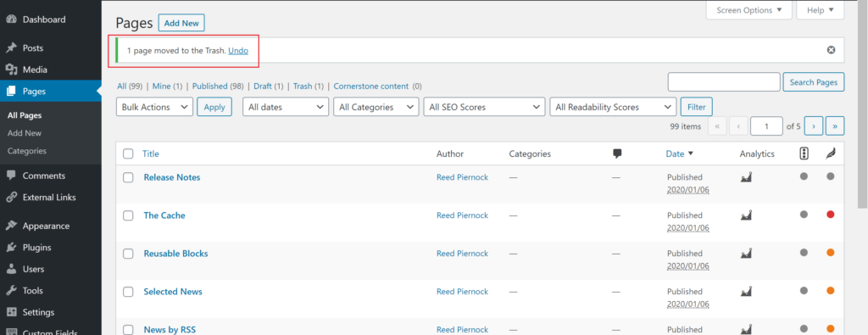Select Categories submenu item
868x335 pixels.
tap(27, 151)
